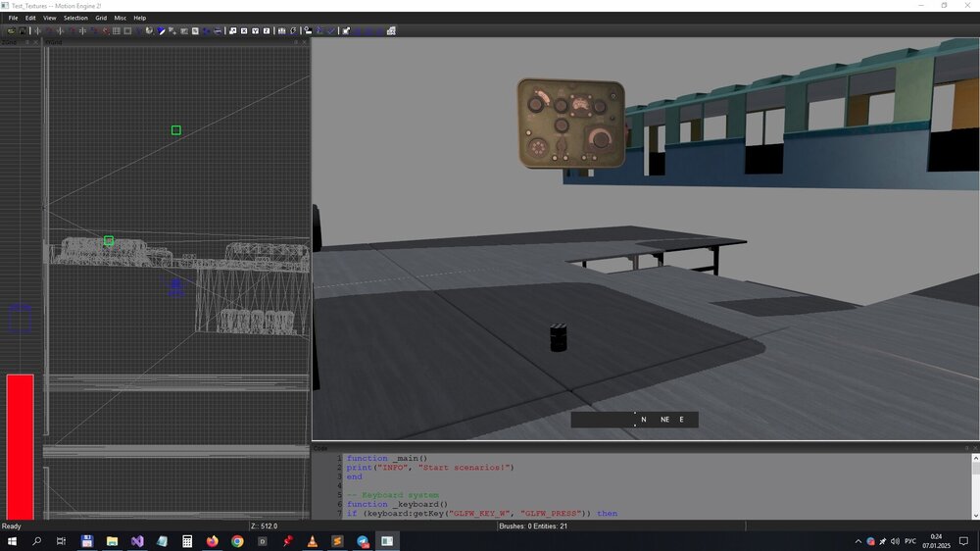This screenshot has width=980, height=551.
Task: Click the Z axis toolbar button
Action: click(x=268, y=30)
